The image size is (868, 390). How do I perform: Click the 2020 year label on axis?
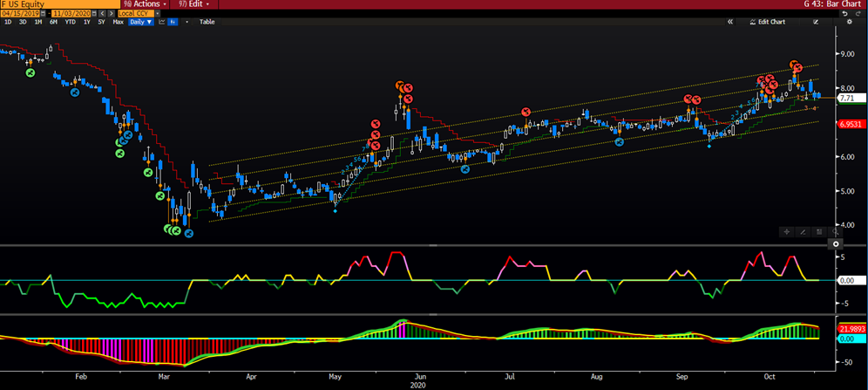(418, 384)
